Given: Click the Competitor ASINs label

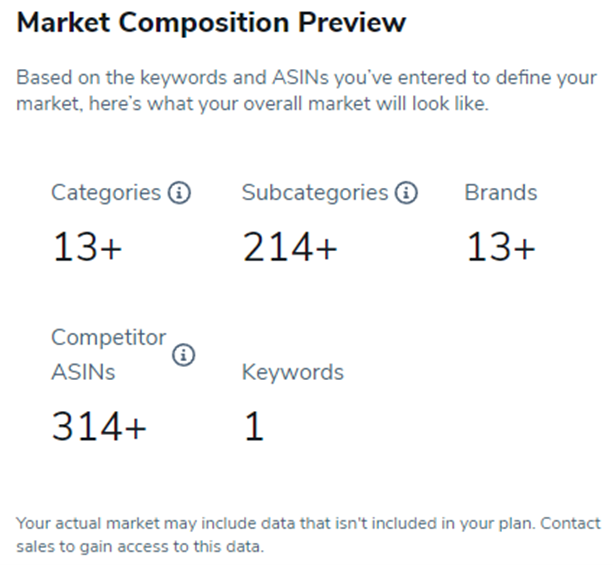Looking at the screenshot, I should (x=109, y=354).
